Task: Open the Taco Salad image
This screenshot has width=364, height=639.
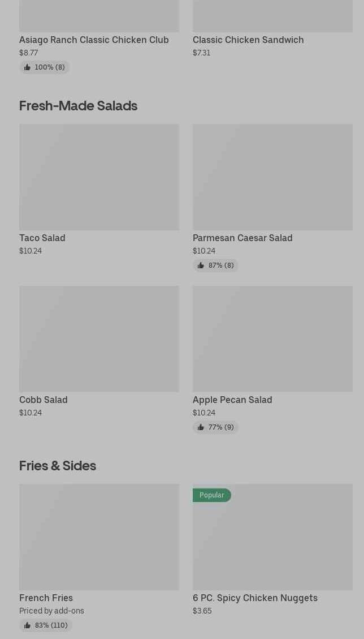Action: tap(99, 177)
